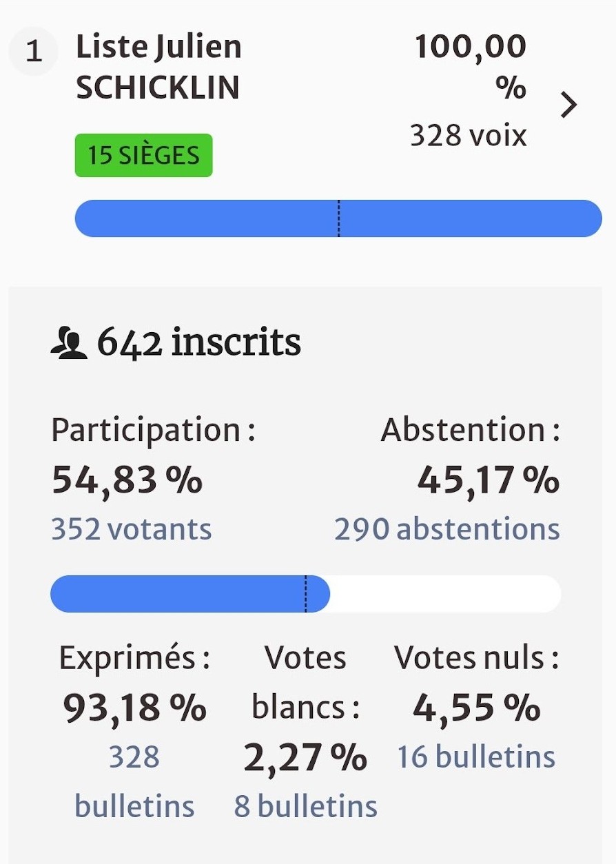Expand the Liste Julien SCHICKLIN chevron arrow
The height and width of the screenshot is (864, 616).
click(x=568, y=105)
